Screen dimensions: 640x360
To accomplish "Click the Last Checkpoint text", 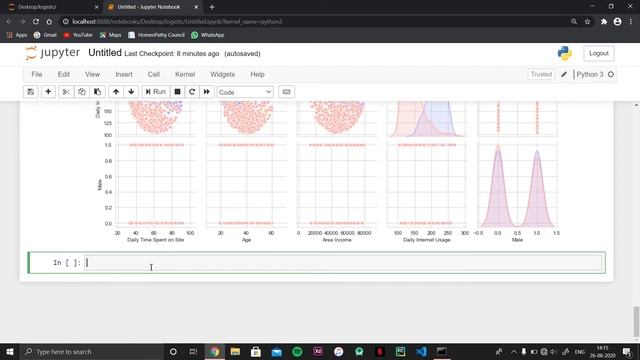I will 172,53.
